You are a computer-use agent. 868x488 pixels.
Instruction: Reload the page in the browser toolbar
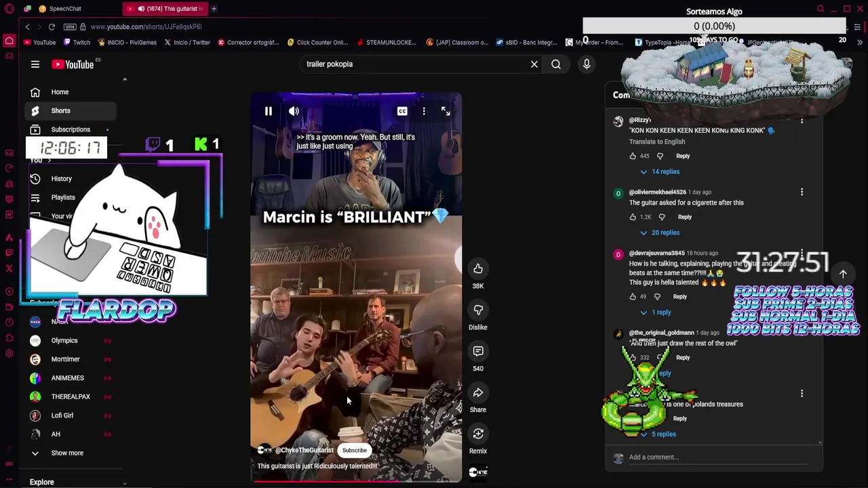coord(52,26)
